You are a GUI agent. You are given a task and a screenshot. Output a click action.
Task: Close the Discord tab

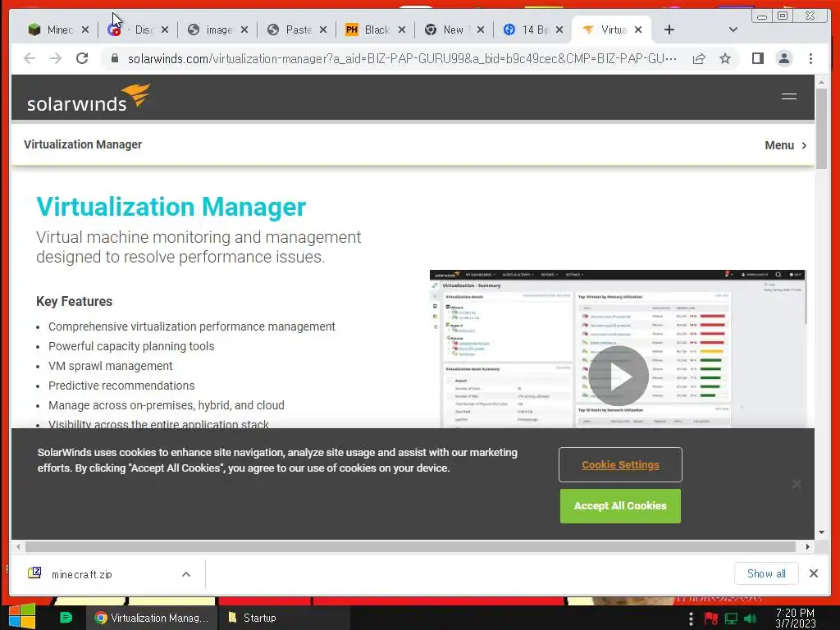point(165,30)
